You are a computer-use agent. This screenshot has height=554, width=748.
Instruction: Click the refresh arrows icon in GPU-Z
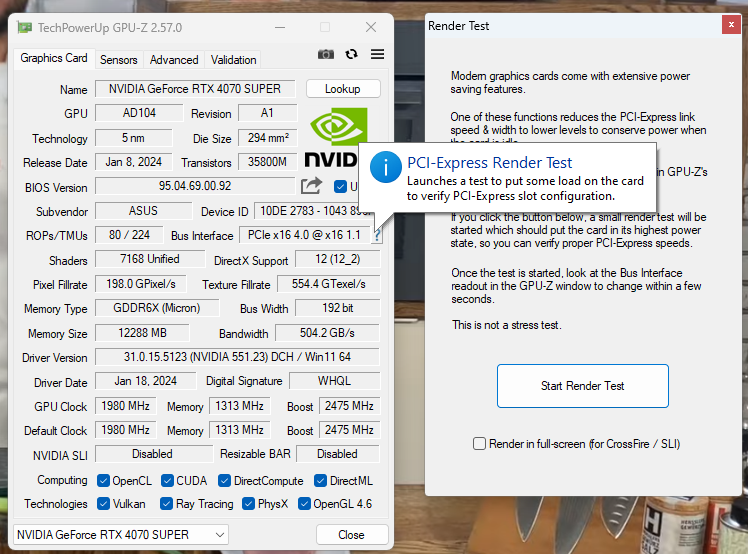click(x=352, y=54)
